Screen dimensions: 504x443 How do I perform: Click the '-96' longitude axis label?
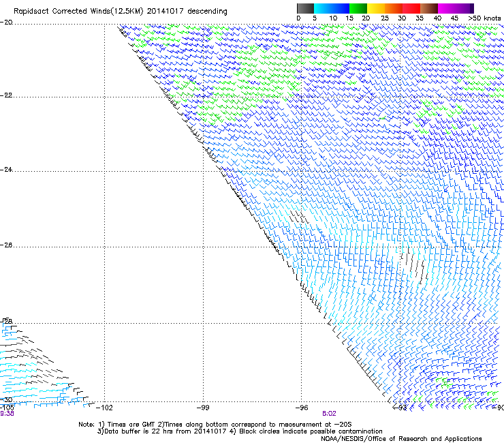pyautogui.click(x=302, y=408)
